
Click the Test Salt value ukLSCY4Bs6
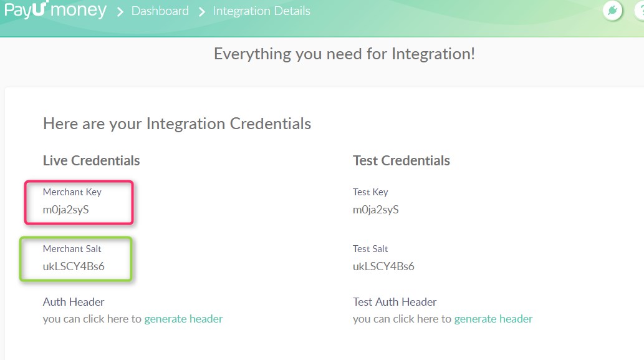(383, 266)
